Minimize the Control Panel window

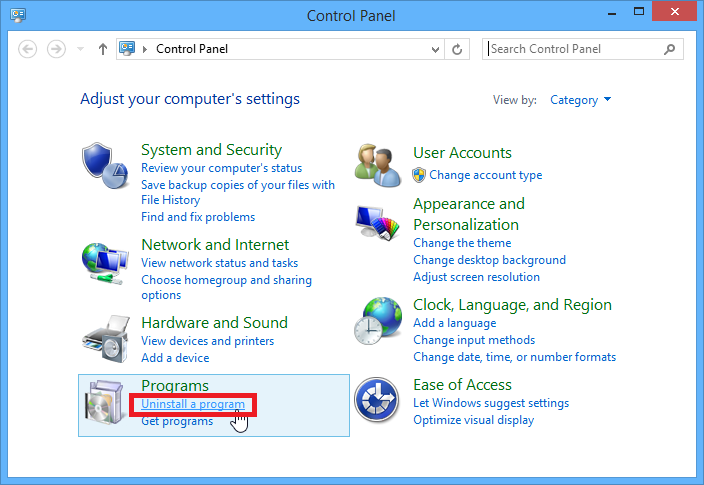point(612,12)
